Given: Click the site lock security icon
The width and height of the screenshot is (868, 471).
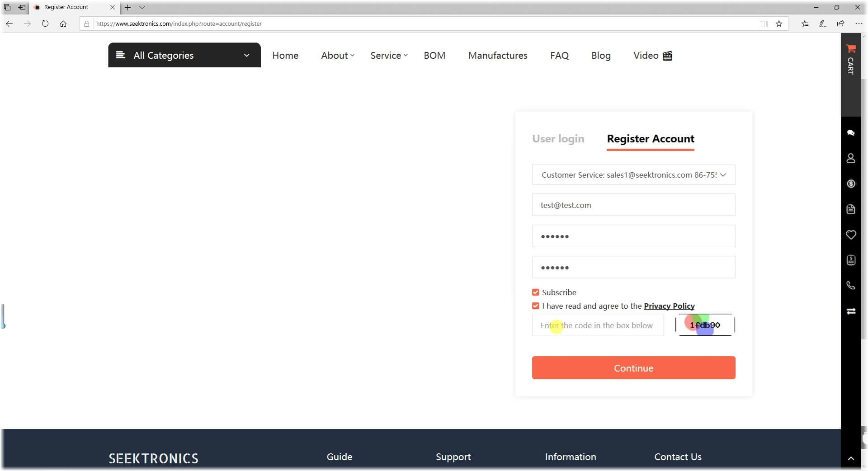Looking at the screenshot, I should 87,24.
